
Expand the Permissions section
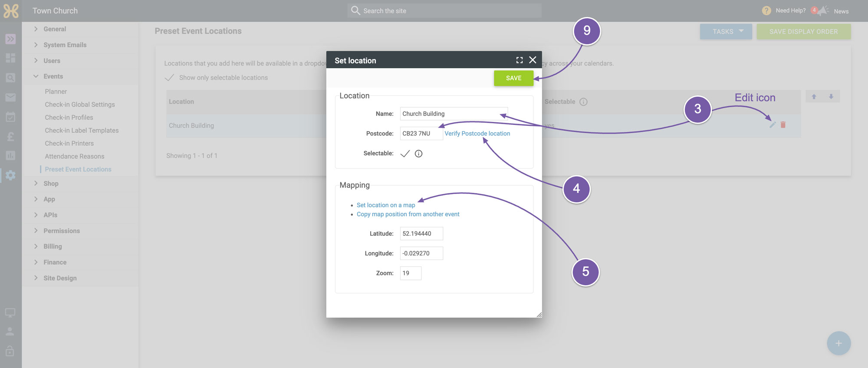click(x=62, y=231)
